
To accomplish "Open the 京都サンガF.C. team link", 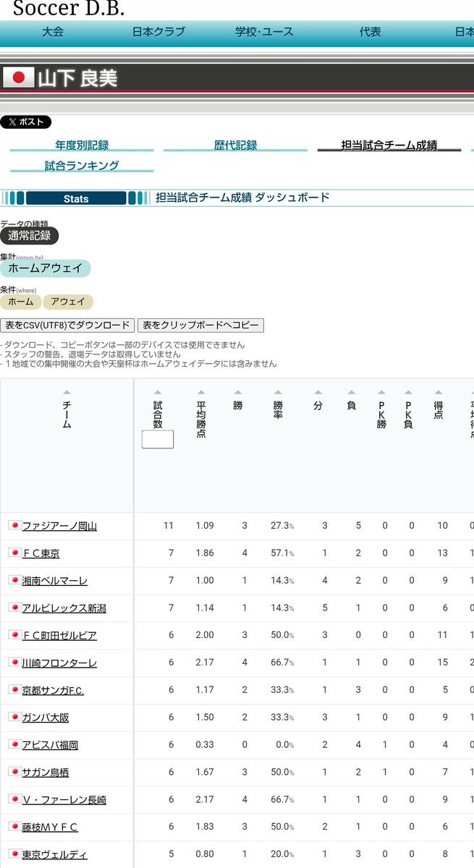I will click(x=53, y=690).
